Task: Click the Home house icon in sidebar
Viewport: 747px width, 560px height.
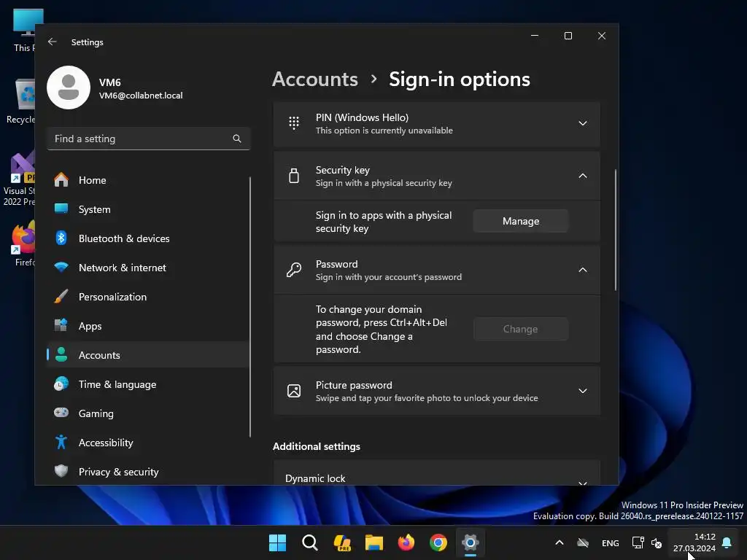Action: [x=61, y=180]
